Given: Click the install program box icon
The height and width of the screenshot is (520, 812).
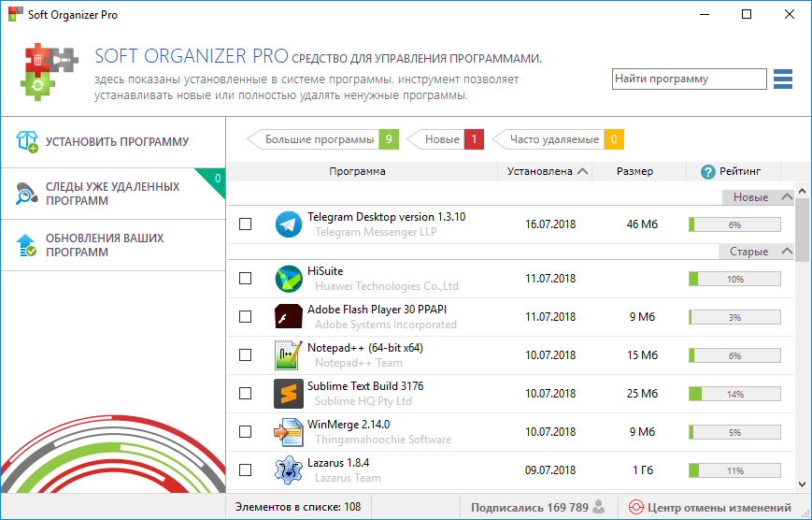Looking at the screenshot, I should coord(27,141).
